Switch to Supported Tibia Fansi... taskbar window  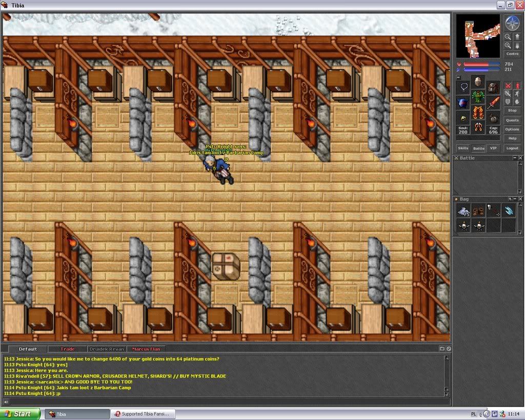coord(143,414)
